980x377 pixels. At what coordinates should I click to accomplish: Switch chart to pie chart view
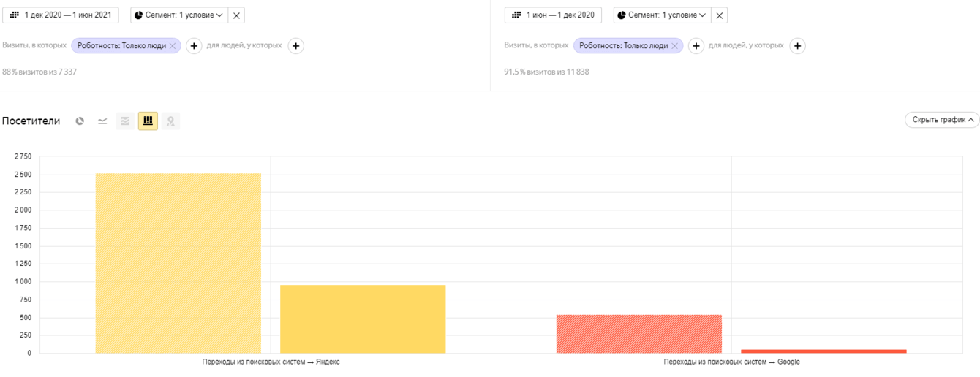pyautogui.click(x=80, y=121)
